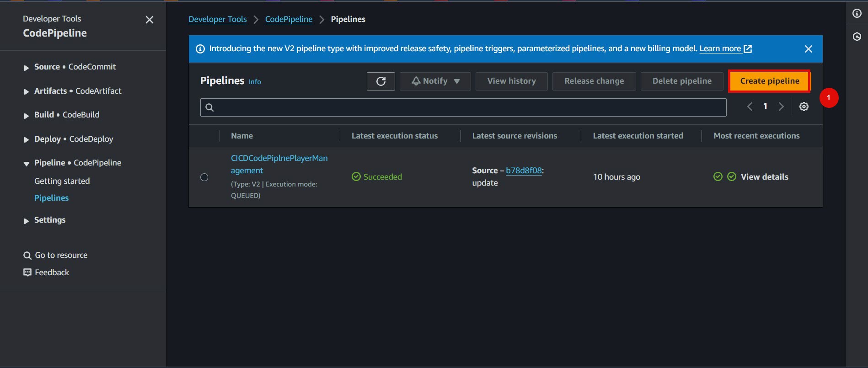Follow the Learn more link

[720, 48]
